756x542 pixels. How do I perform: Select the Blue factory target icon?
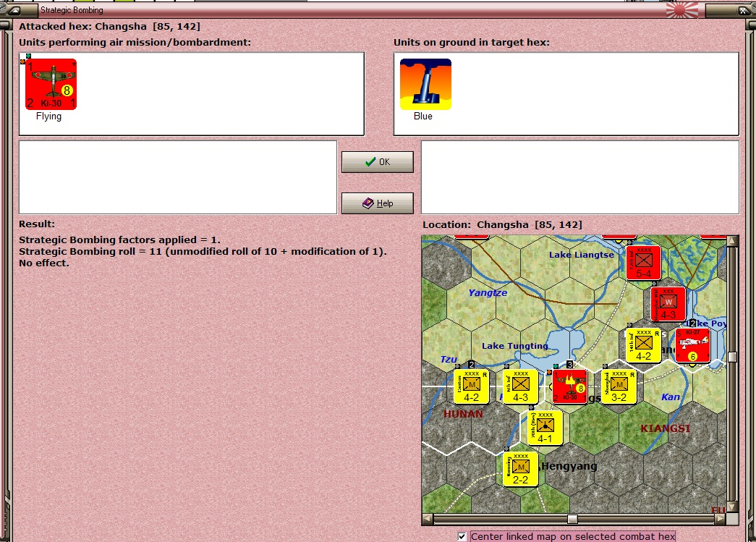pos(425,85)
